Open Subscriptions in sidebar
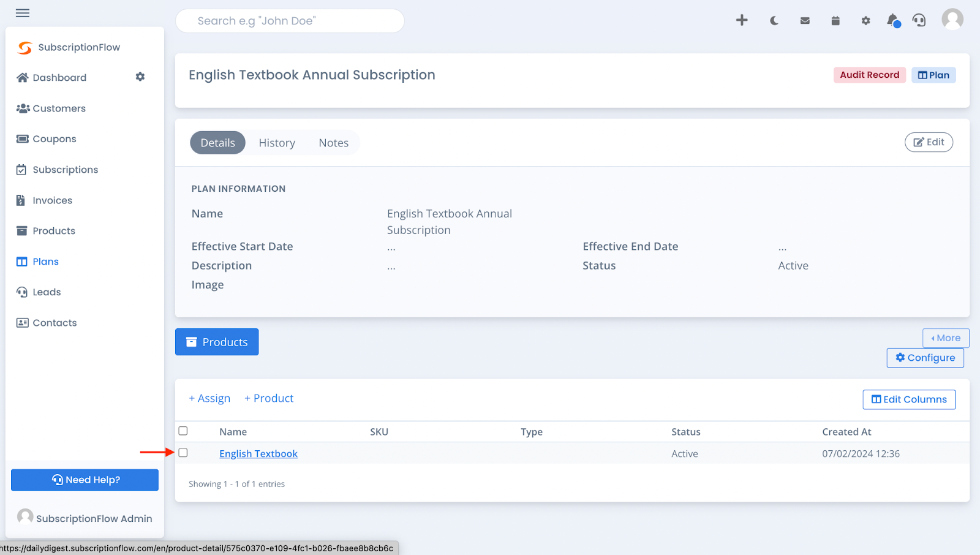This screenshot has width=980, height=555. pyautogui.click(x=57, y=170)
